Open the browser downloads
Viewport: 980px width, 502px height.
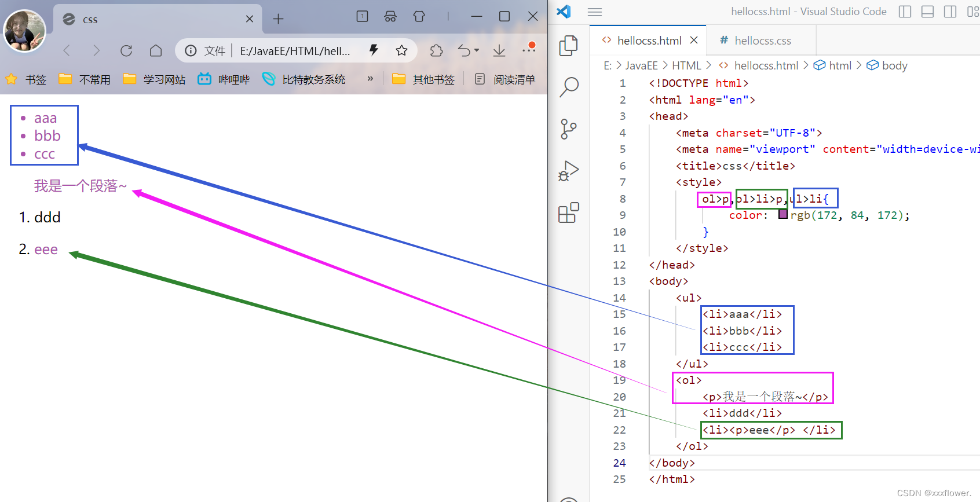click(499, 51)
